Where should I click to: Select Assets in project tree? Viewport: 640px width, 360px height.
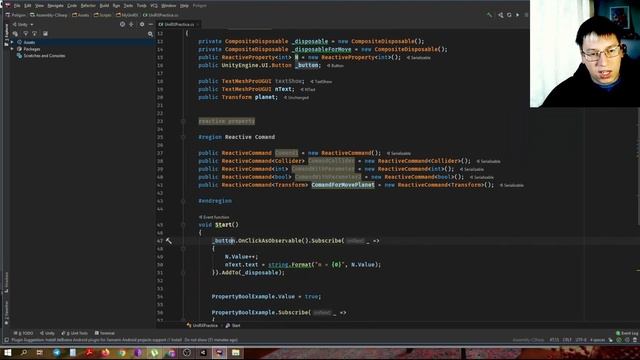coord(29,42)
